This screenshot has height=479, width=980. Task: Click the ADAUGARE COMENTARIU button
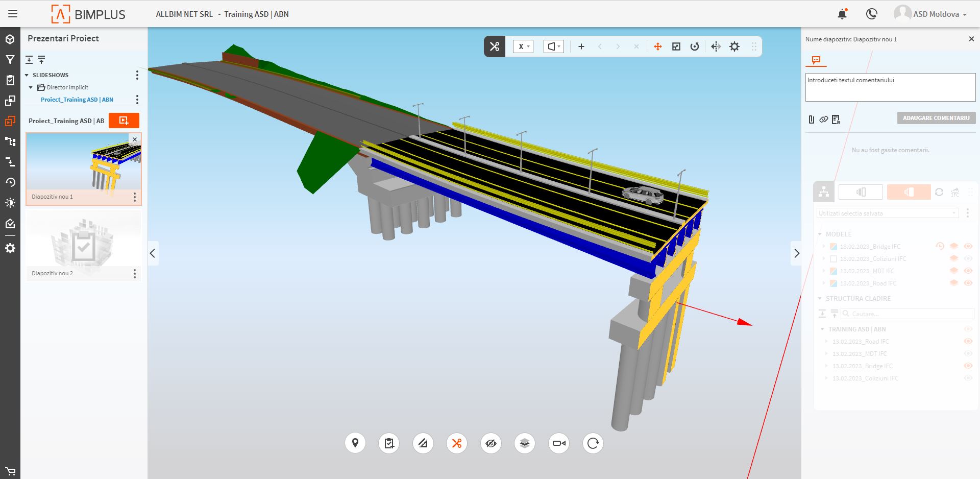936,118
